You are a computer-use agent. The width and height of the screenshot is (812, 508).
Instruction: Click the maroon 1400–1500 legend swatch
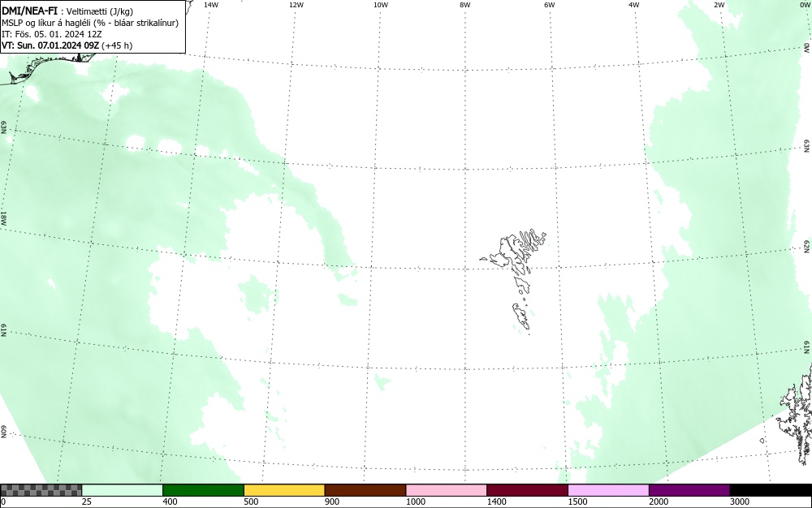pos(527,490)
